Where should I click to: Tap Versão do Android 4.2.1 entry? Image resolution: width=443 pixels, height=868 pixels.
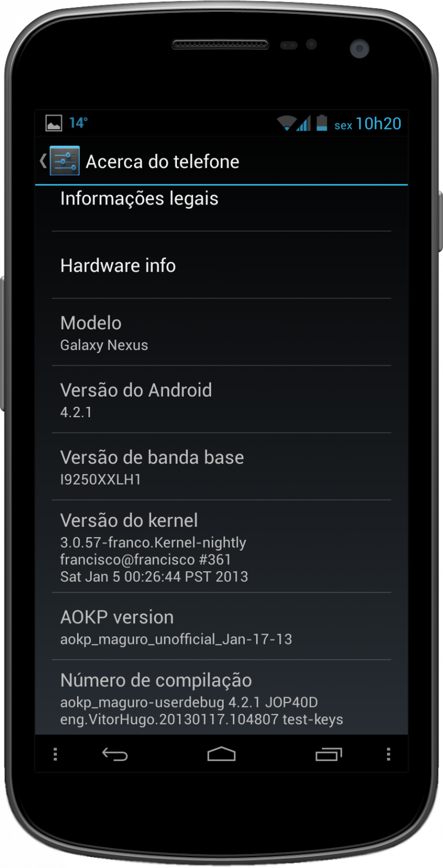tap(221, 399)
